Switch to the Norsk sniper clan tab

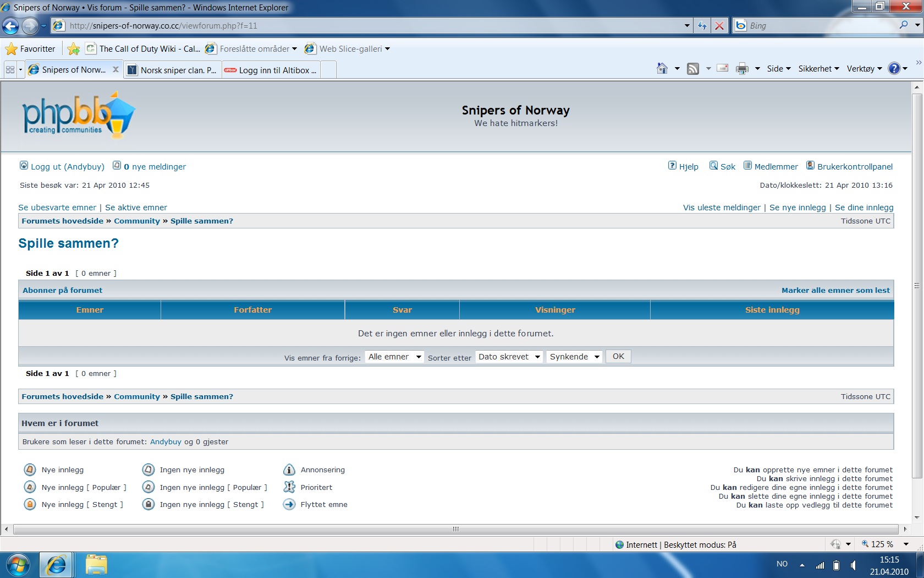[173, 70]
